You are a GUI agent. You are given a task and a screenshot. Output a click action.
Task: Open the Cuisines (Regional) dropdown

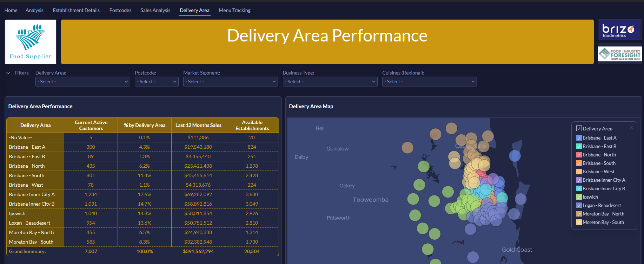pos(430,82)
